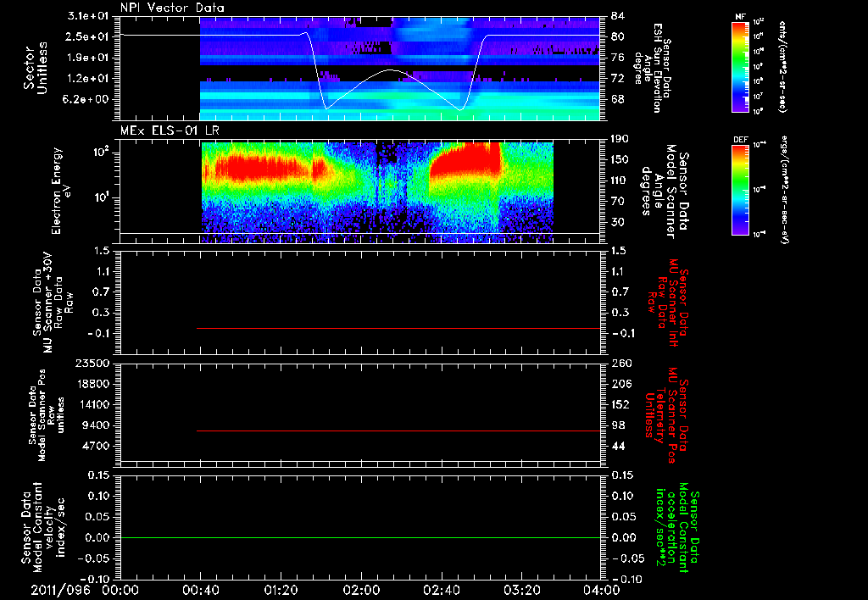Click the "MEx ELS-01 LR" panel title

pos(170,131)
